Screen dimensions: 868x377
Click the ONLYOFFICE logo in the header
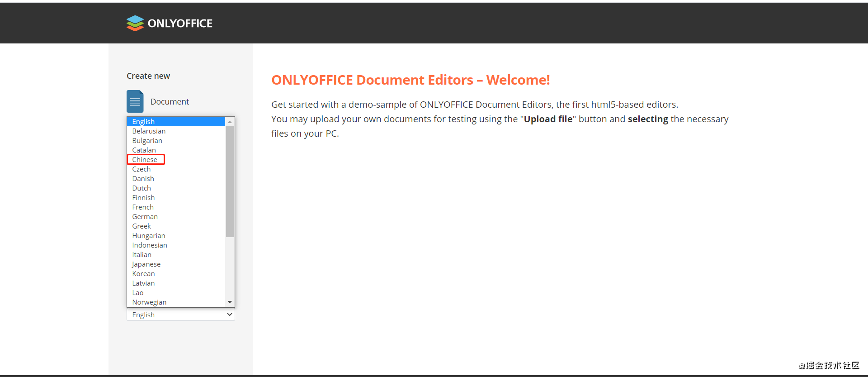170,23
